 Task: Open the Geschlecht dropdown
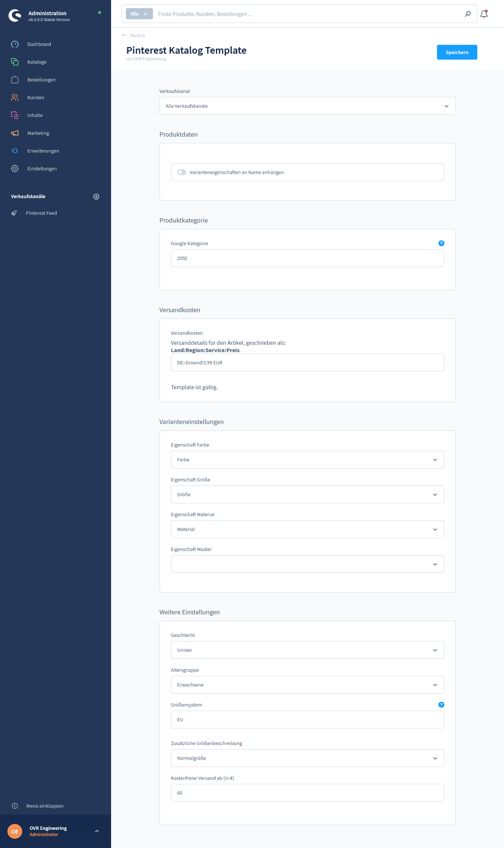coord(307,650)
